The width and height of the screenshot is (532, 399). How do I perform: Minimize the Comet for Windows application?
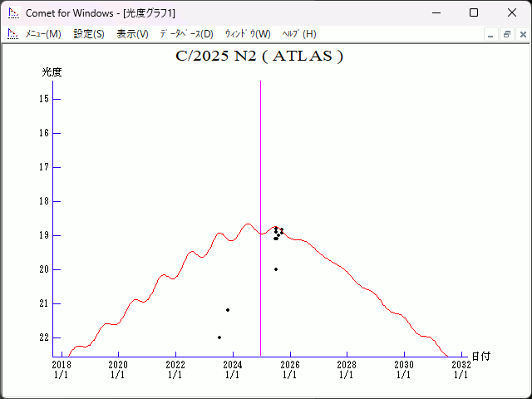(436, 12)
